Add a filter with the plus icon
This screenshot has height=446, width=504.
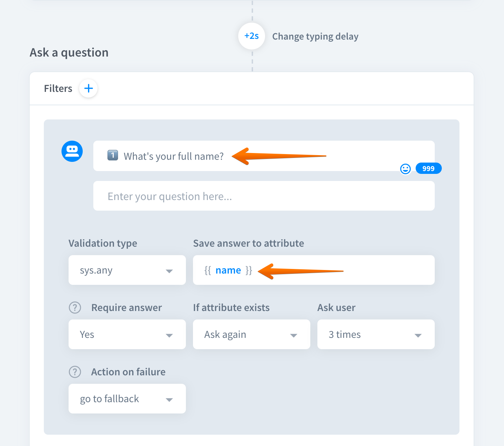tap(88, 88)
